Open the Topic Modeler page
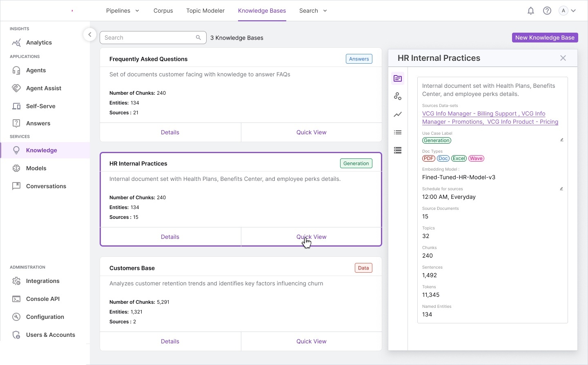 pos(205,11)
